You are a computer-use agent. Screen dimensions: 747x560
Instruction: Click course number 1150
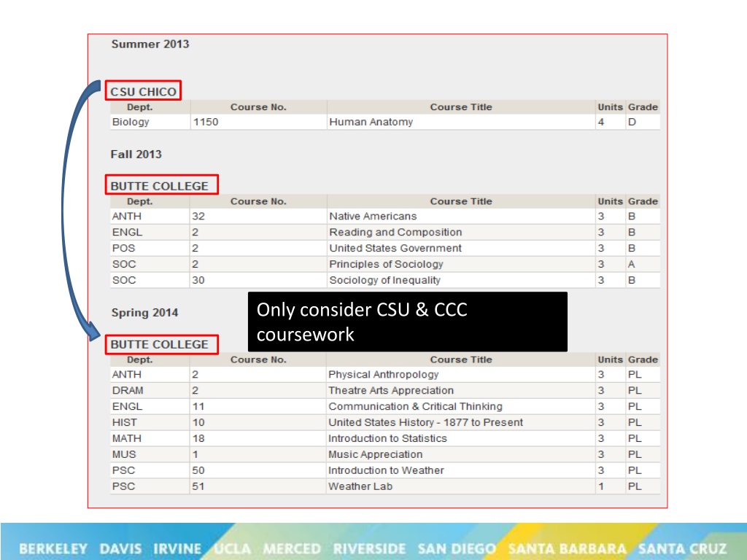(205, 122)
